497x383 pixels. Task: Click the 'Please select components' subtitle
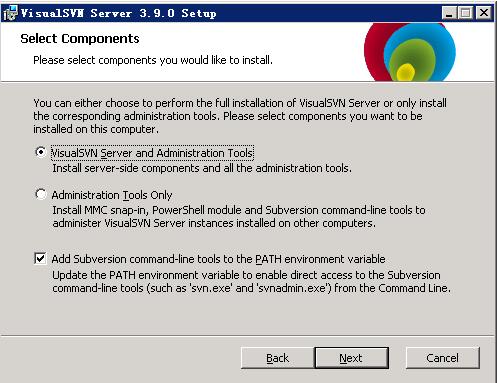153,60
